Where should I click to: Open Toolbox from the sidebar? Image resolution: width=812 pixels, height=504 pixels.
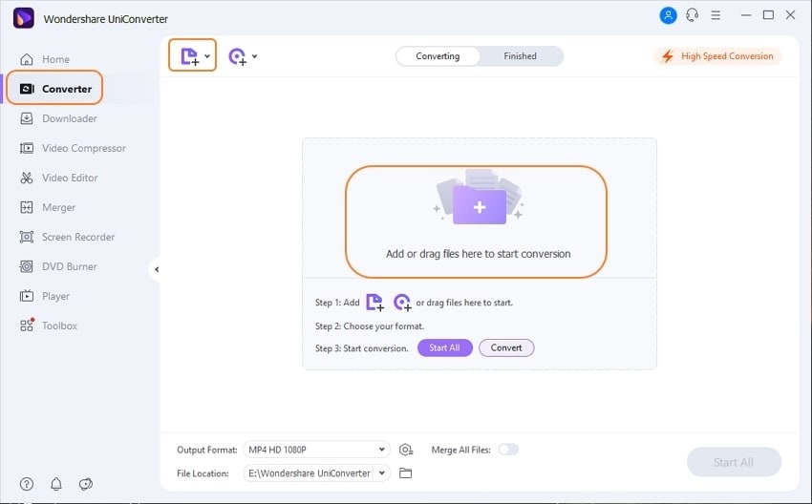point(48,325)
